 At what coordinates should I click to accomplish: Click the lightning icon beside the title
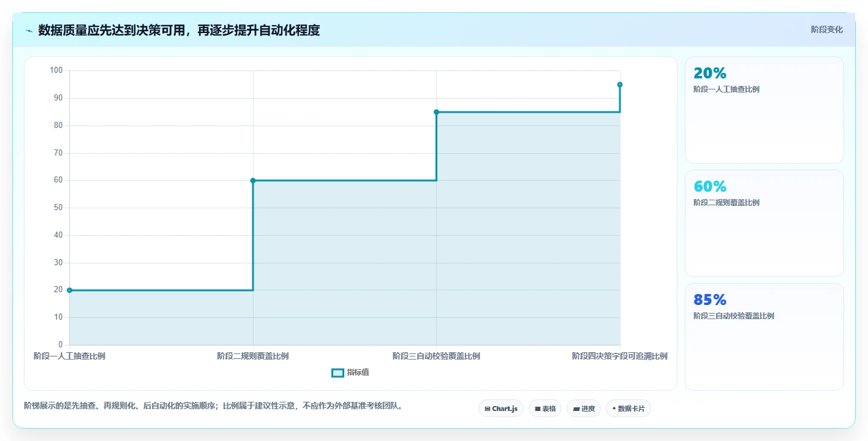tap(29, 30)
